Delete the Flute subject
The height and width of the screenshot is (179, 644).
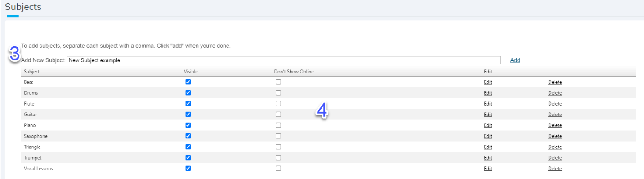[555, 104]
